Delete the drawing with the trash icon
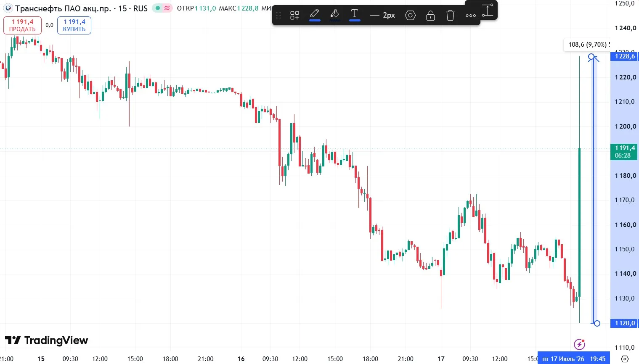This screenshot has height=364, width=639. (451, 16)
